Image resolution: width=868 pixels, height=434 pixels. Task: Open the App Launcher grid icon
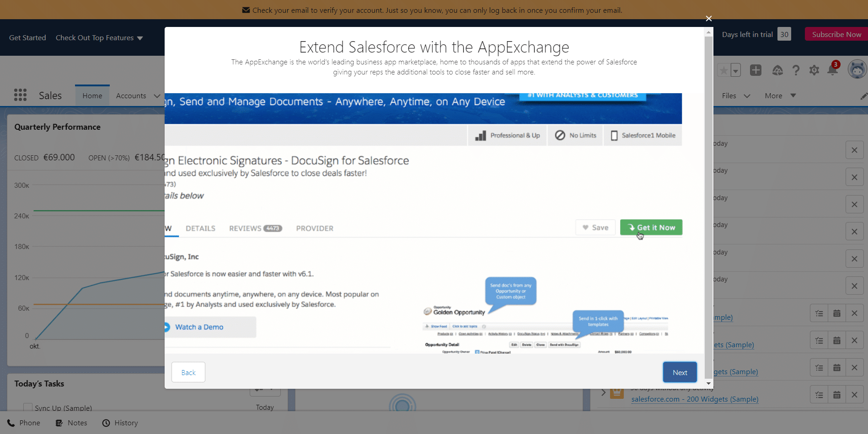coord(20,95)
